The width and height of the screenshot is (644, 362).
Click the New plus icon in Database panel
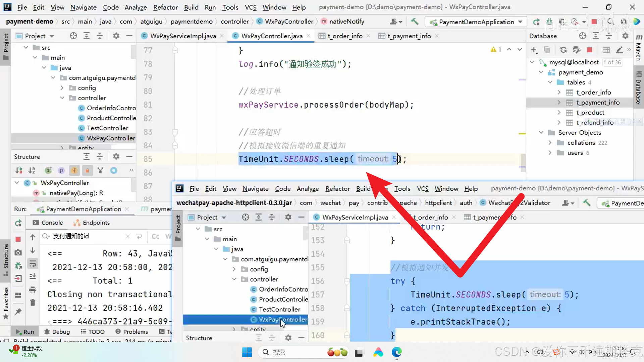click(534, 50)
